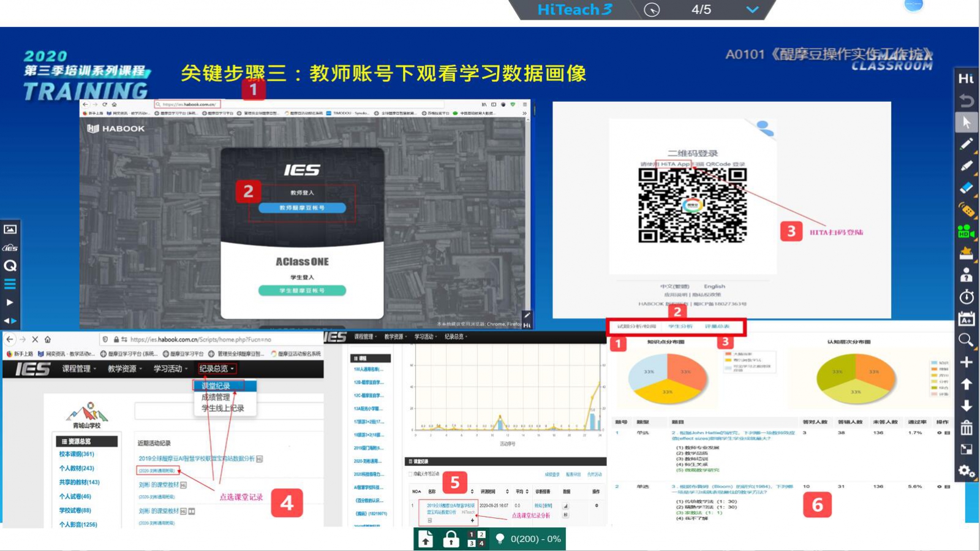Open the magnifier zoom tool

[966, 340]
